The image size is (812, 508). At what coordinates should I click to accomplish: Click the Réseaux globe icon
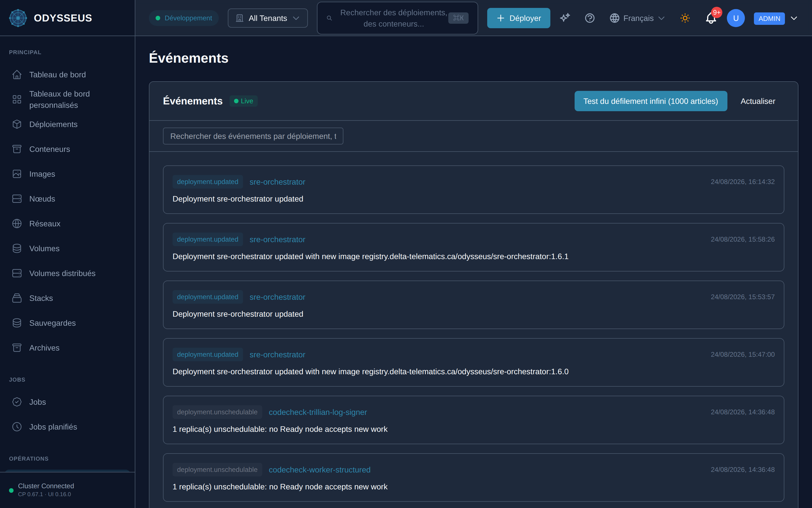click(17, 224)
